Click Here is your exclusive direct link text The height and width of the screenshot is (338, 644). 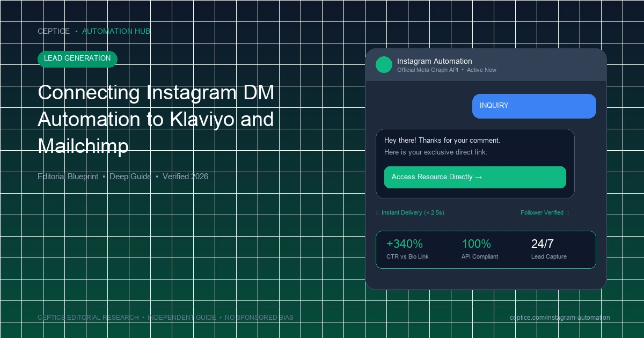[x=436, y=152]
